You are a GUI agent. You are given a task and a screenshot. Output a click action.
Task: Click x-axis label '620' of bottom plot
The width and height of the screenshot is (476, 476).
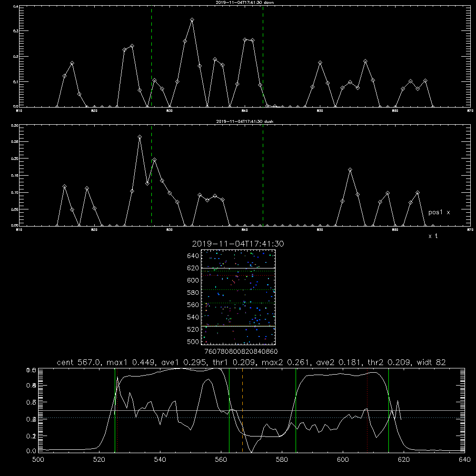click(404, 460)
